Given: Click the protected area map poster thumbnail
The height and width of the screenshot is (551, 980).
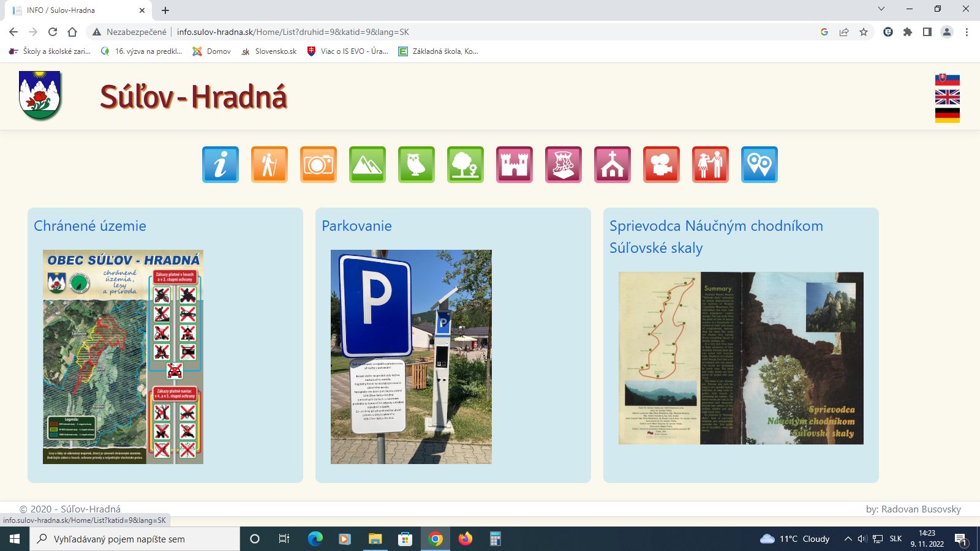Looking at the screenshot, I should (x=123, y=356).
